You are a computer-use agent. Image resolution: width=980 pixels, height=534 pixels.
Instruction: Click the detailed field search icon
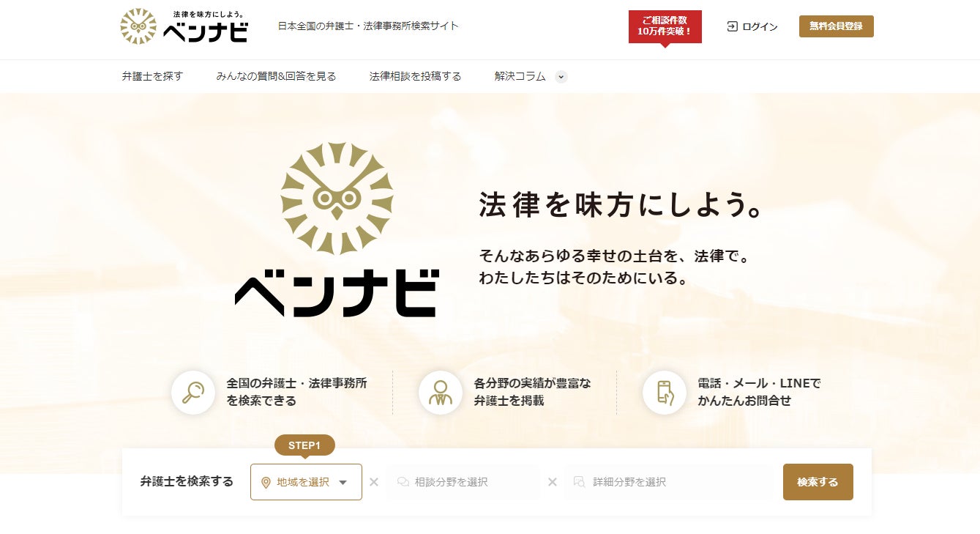click(580, 482)
